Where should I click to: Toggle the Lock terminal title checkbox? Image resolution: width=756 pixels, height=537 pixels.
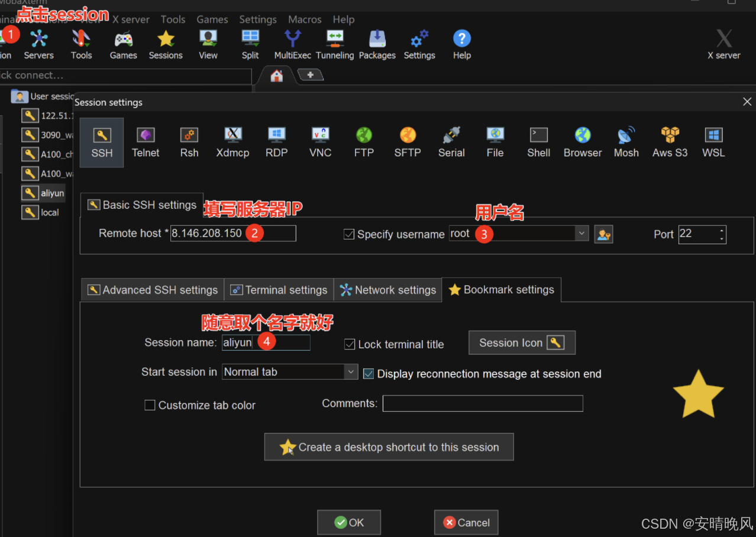click(x=350, y=344)
